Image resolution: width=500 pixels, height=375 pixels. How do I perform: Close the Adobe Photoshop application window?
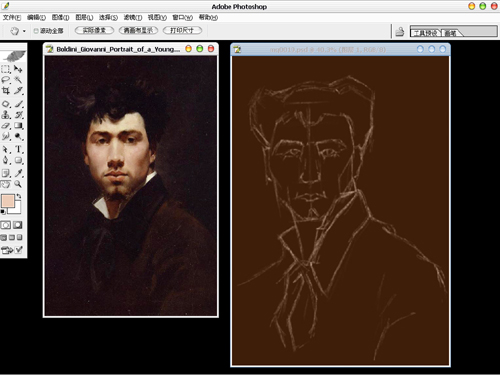click(494, 6)
